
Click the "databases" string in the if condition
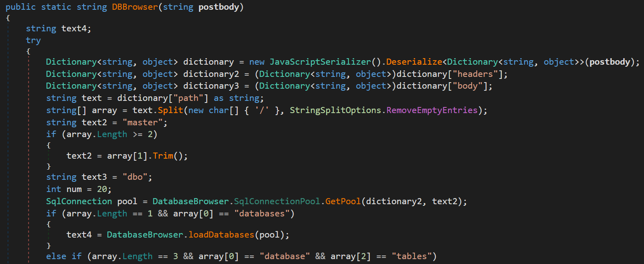coord(262,214)
